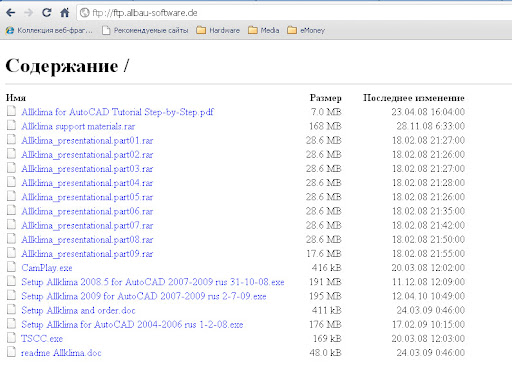
Task: Click the browser Forward arrow
Action: pos(29,13)
